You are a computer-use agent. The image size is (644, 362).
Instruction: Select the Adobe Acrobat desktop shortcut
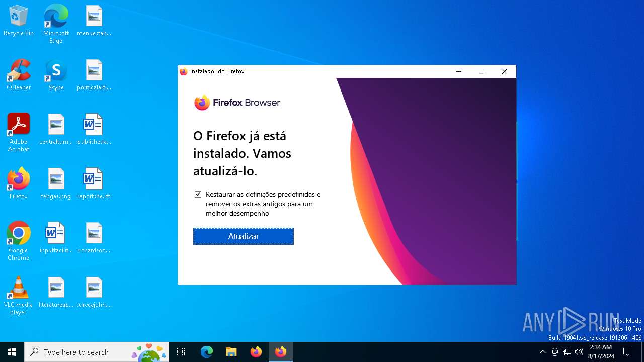click(x=19, y=133)
